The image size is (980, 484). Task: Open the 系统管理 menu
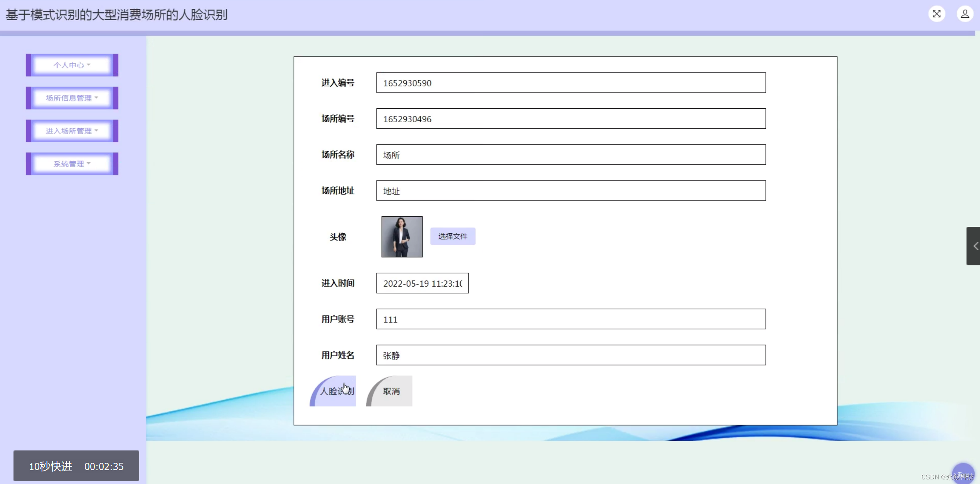tap(72, 164)
